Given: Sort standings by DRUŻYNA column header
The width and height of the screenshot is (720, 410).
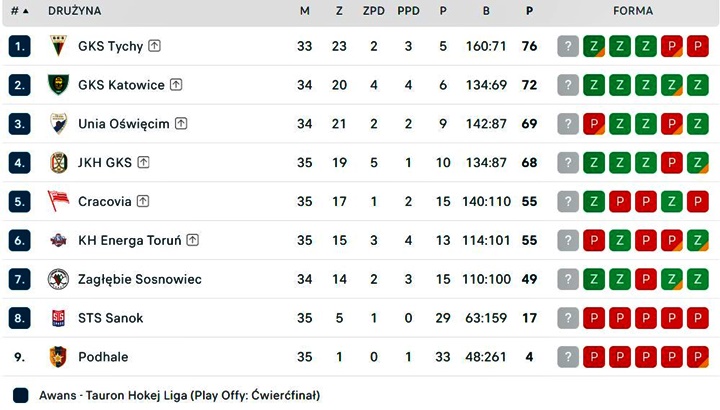Looking at the screenshot, I should click(74, 11).
